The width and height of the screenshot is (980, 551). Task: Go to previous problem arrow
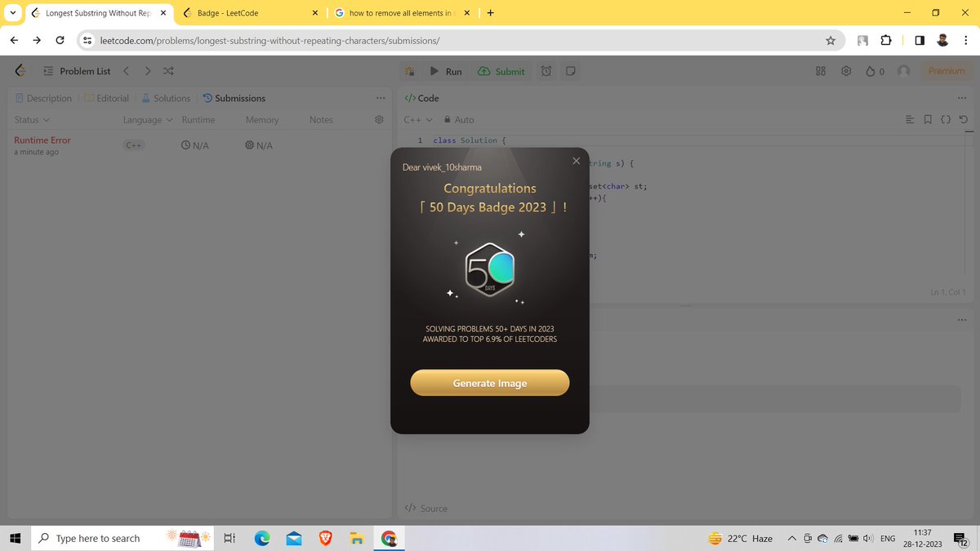point(126,71)
